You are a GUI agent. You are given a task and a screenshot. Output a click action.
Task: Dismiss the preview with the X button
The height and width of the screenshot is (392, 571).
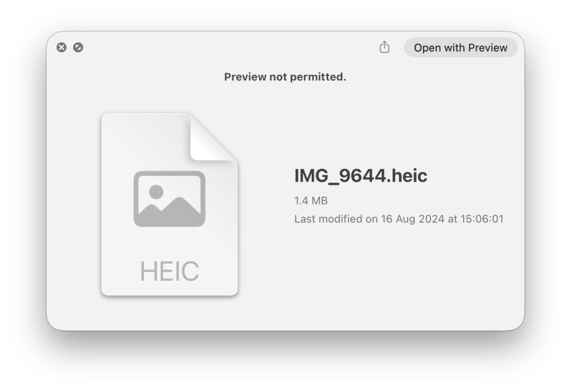coord(61,47)
